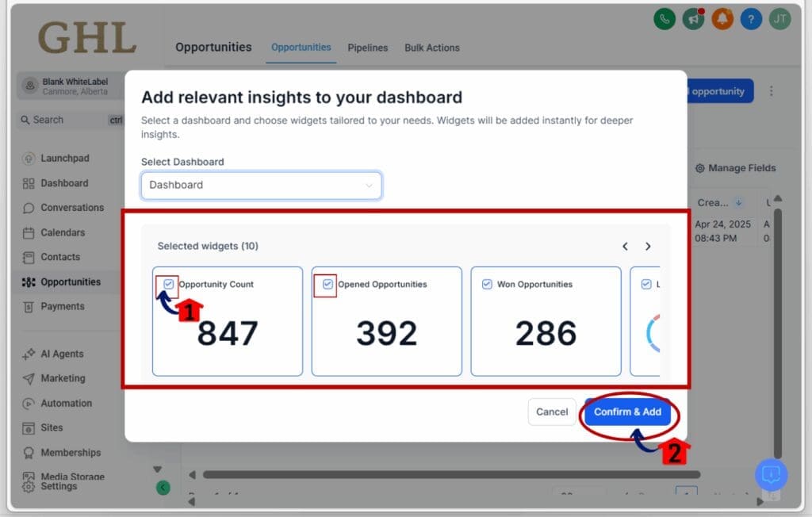Open Conversations from the sidebar

(72, 208)
